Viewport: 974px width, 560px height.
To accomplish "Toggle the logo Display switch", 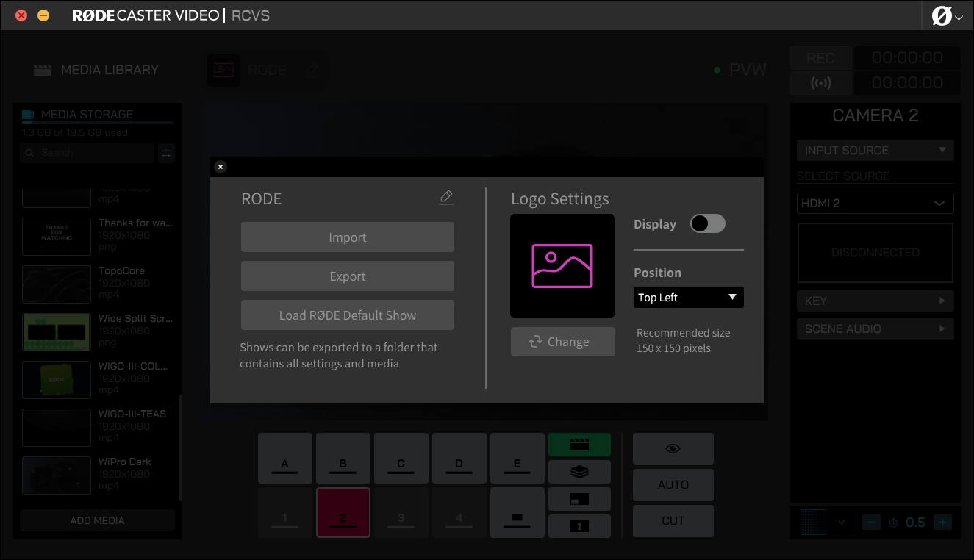I will (708, 224).
